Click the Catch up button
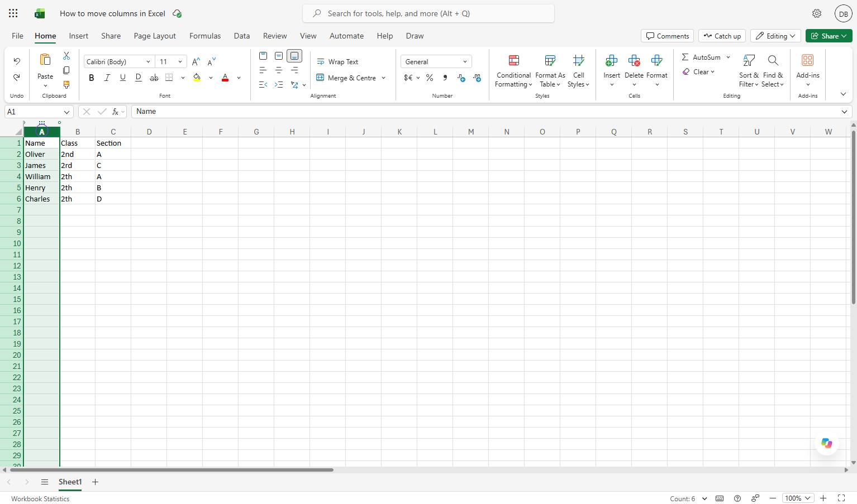The height and width of the screenshot is (504, 857). click(x=722, y=36)
